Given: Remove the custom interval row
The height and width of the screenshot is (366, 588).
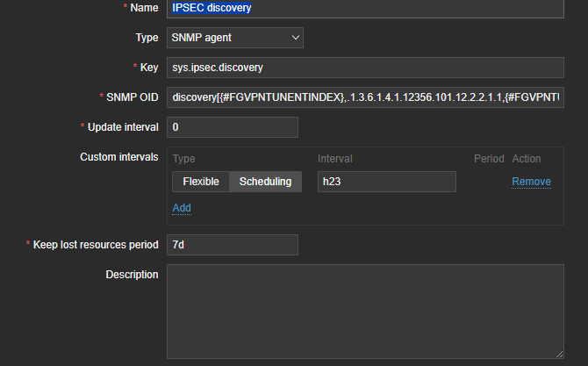Looking at the screenshot, I should point(531,182).
